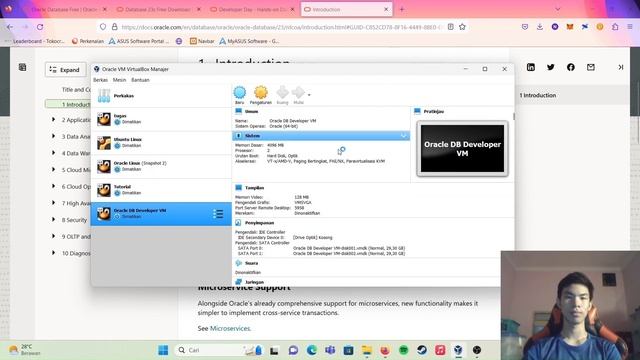Collapse the Sistem section chevron
Viewport: 640px width, 360px height.
(403, 136)
